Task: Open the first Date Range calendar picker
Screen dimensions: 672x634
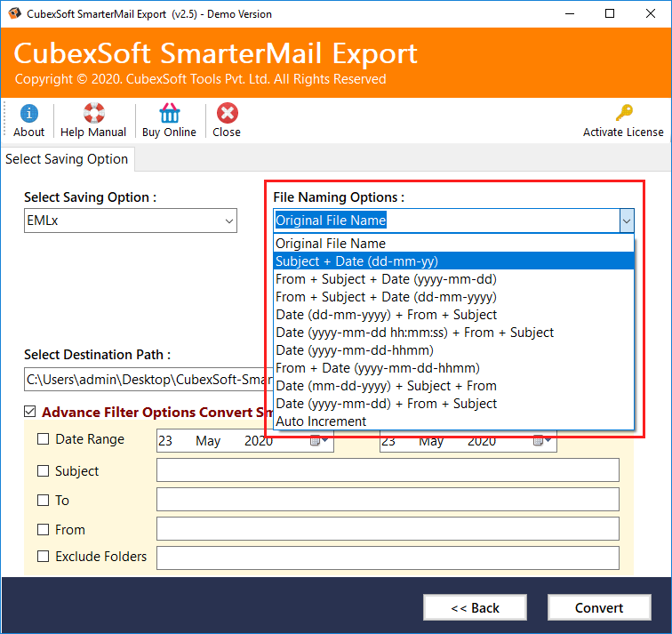Action: [x=319, y=440]
